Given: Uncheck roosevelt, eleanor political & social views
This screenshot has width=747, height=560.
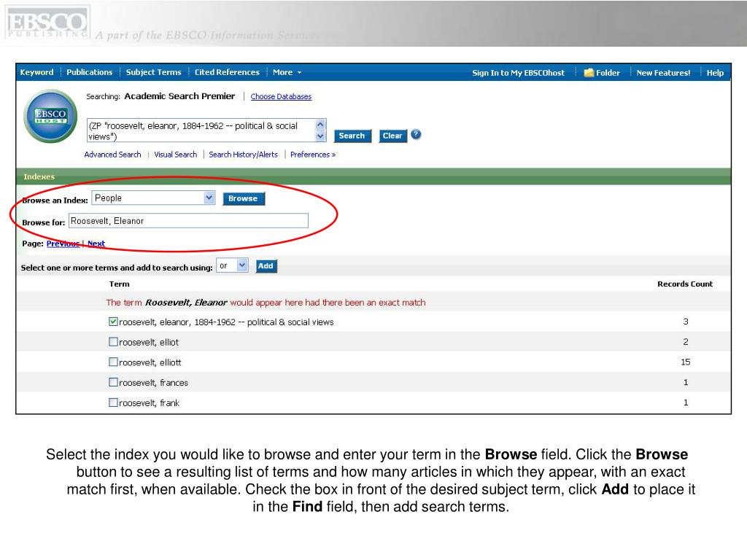Looking at the screenshot, I should pos(113,322).
